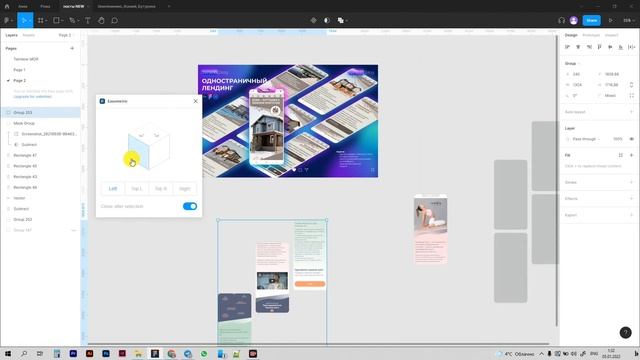Expand the Frame tool options arrow
This screenshot has height=360, width=640.
click(x=46, y=20)
